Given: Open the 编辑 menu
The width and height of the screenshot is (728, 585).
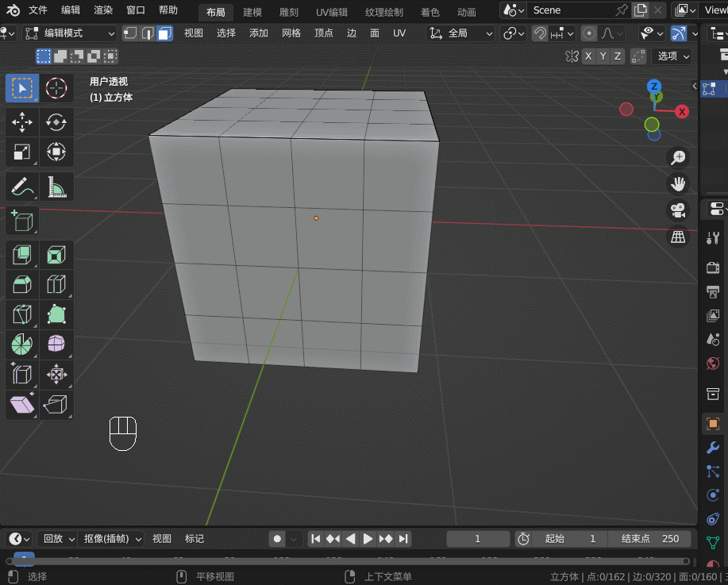Looking at the screenshot, I should click(x=71, y=10).
